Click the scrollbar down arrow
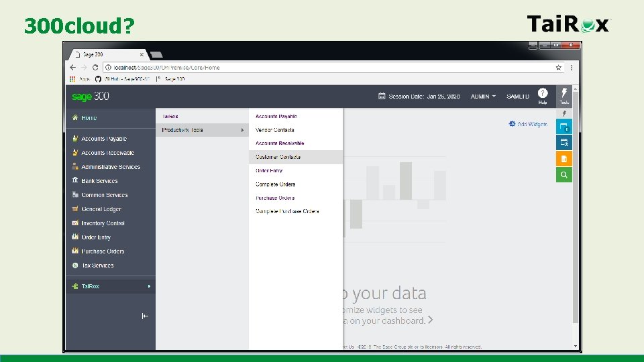Image resolution: width=644 pixels, height=362 pixels. (x=575, y=347)
